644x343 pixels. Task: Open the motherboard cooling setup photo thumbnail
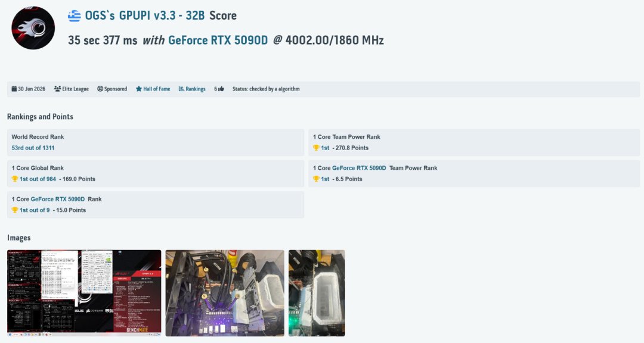225,293
